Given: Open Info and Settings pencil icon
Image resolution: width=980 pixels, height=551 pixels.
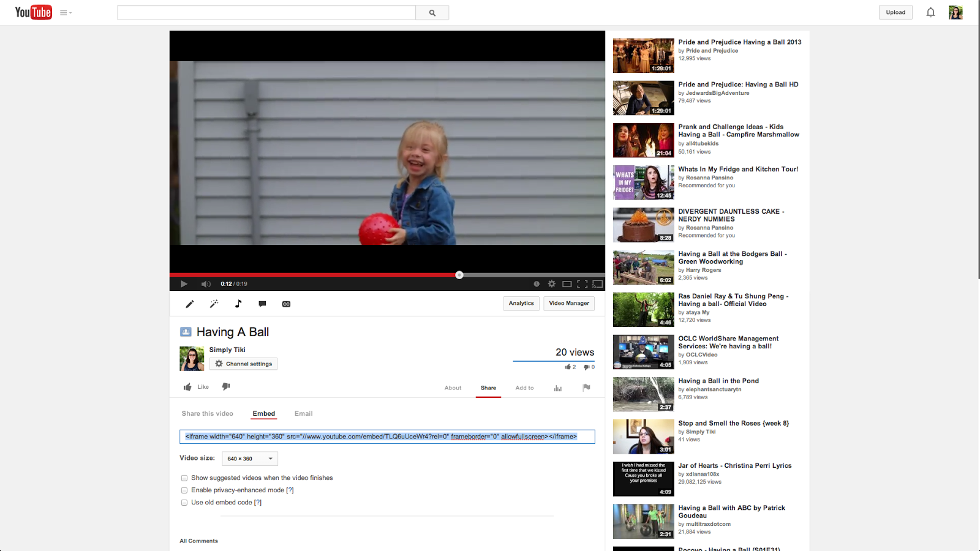Looking at the screenshot, I should click(x=190, y=304).
